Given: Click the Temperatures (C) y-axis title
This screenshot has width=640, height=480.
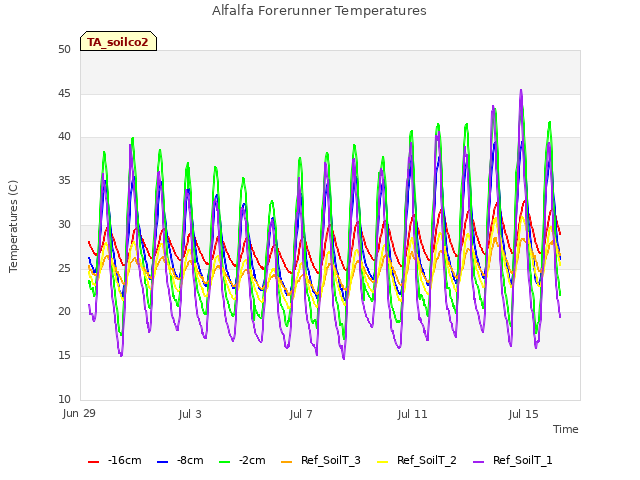Looking at the screenshot, I should tap(13, 226).
